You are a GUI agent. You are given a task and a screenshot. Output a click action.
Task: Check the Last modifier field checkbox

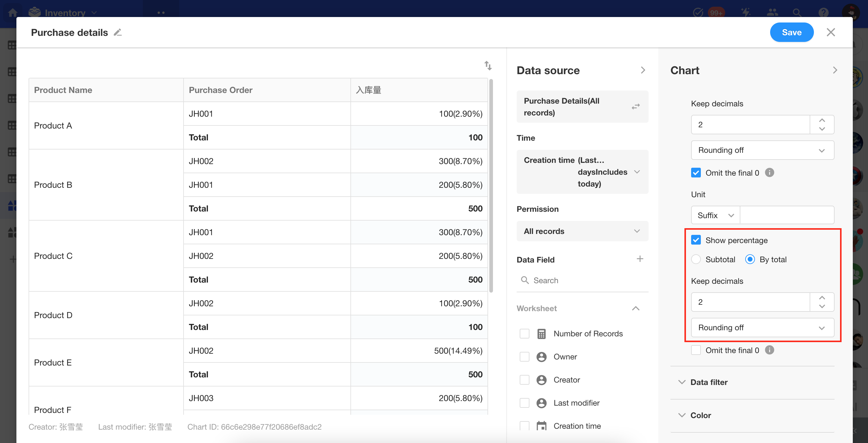(524, 403)
